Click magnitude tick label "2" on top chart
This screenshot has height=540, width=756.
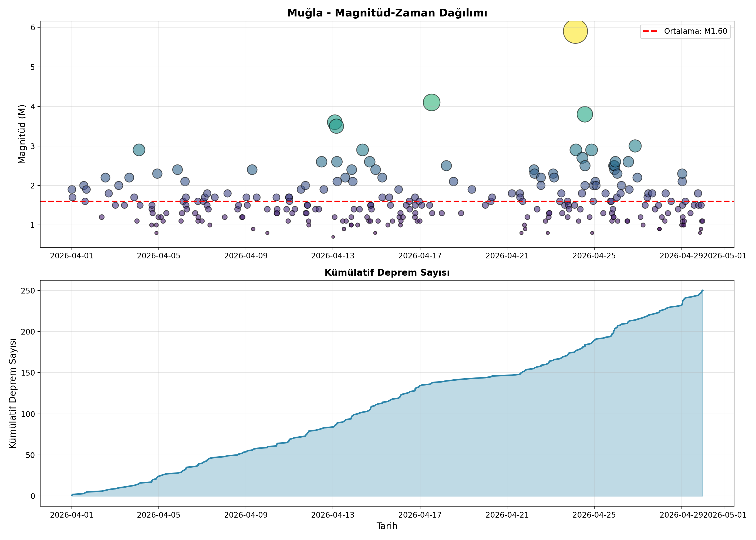coord(33,186)
